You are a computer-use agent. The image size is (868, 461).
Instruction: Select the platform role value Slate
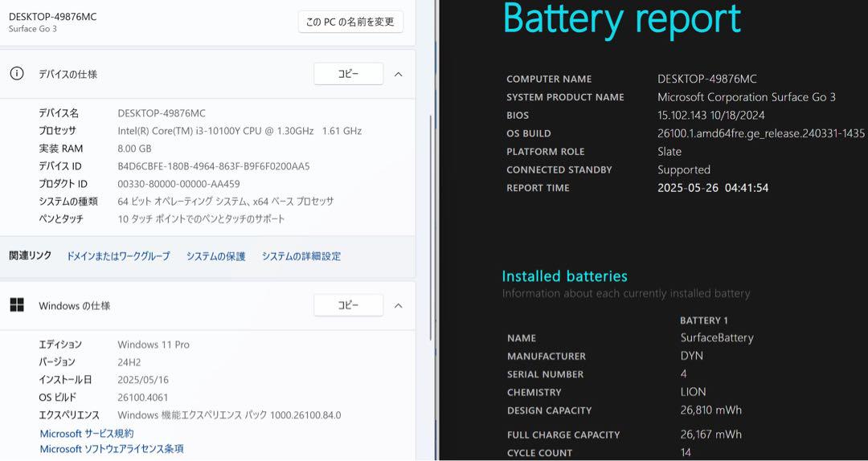click(x=669, y=152)
